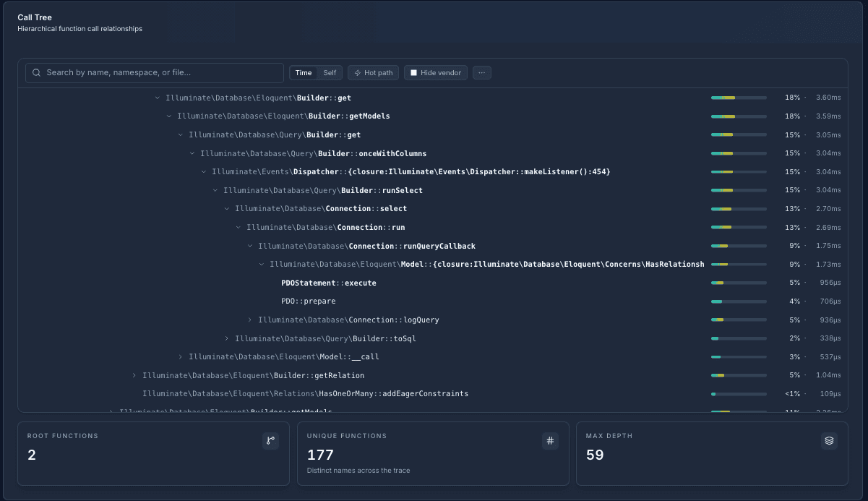The image size is (868, 501).
Task: Select the Builder::getRelation function name
Action: click(x=253, y=376)
